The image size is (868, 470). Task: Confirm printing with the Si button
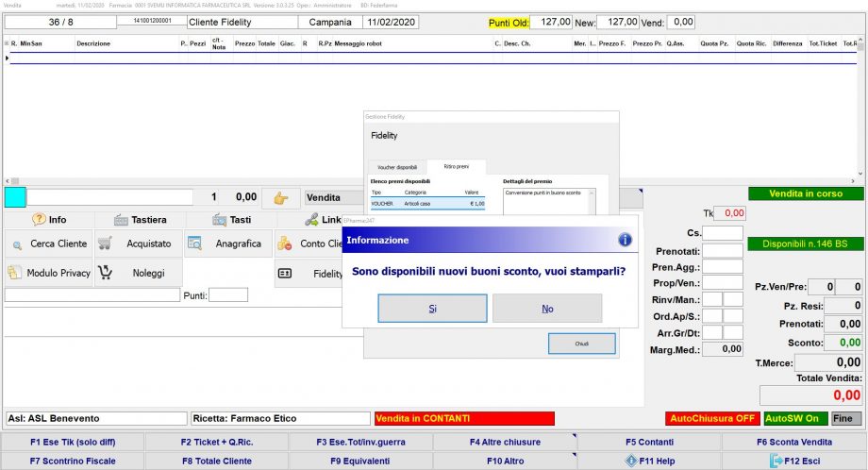pos(432,309)
